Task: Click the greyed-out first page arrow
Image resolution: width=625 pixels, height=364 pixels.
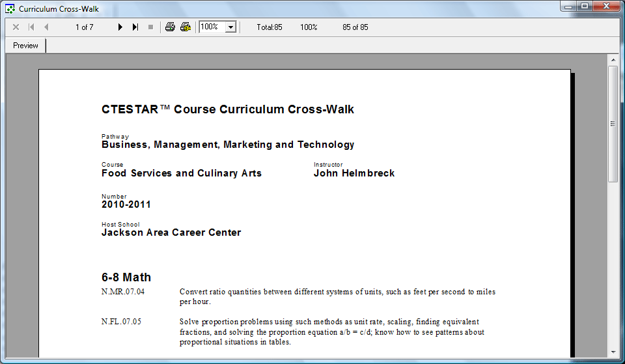Action: click(31, 27)
